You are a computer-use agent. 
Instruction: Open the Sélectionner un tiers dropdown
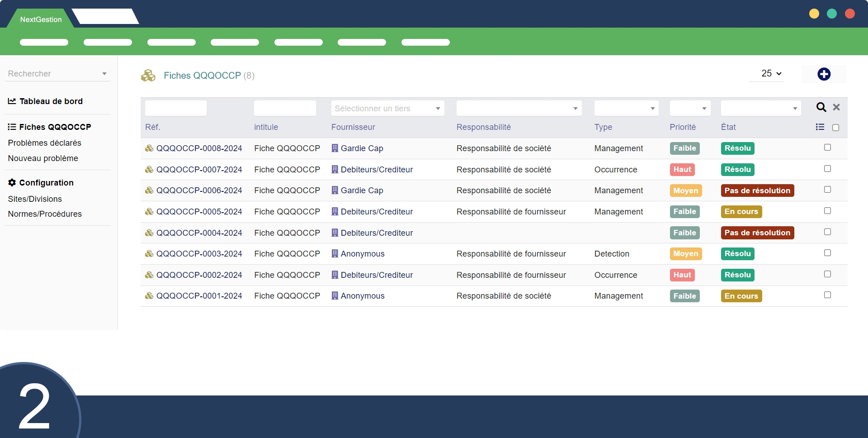(387, 109)
